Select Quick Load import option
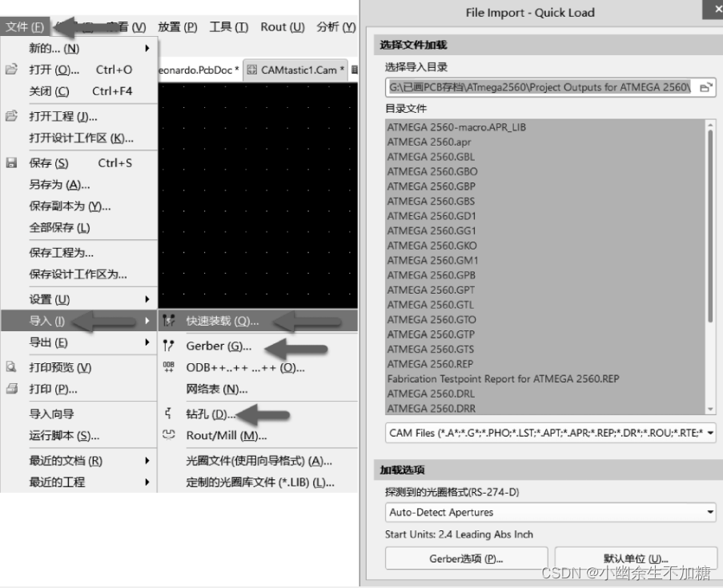Viewport: 723px width, 588px height. pyautogui.click(x=258, y=321)
